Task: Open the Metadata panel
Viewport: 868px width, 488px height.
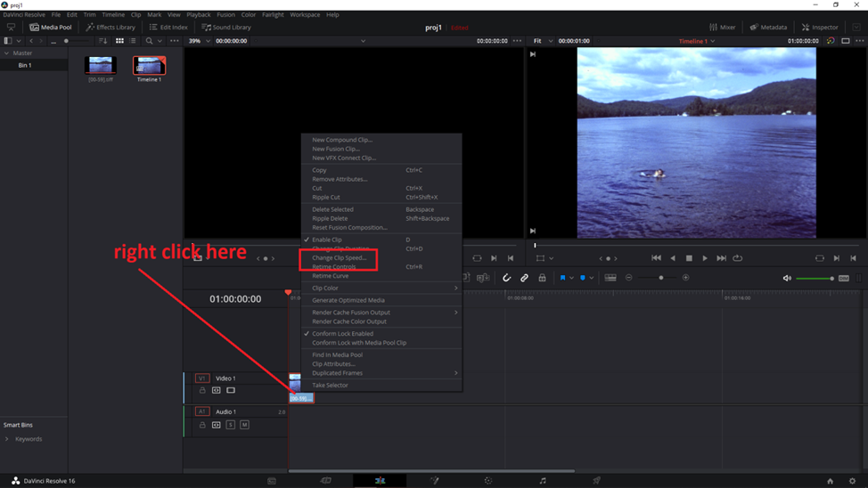Action: pos(768,27)
